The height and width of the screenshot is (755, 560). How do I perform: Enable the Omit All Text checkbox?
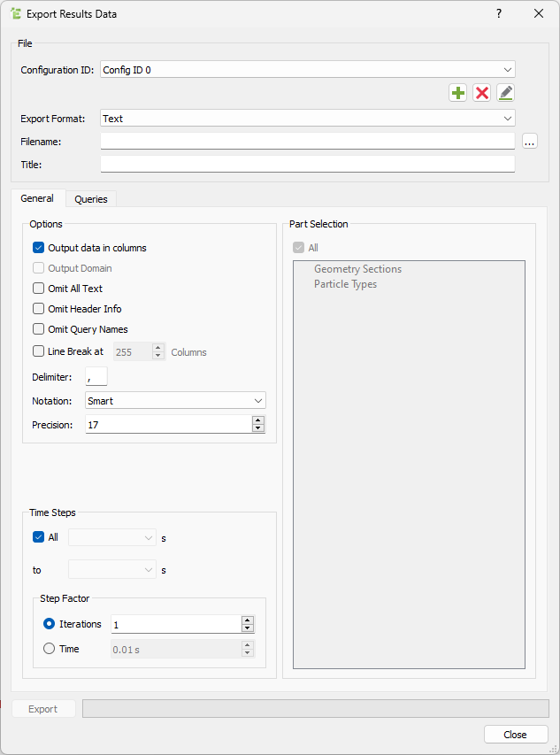coord(39,289)
